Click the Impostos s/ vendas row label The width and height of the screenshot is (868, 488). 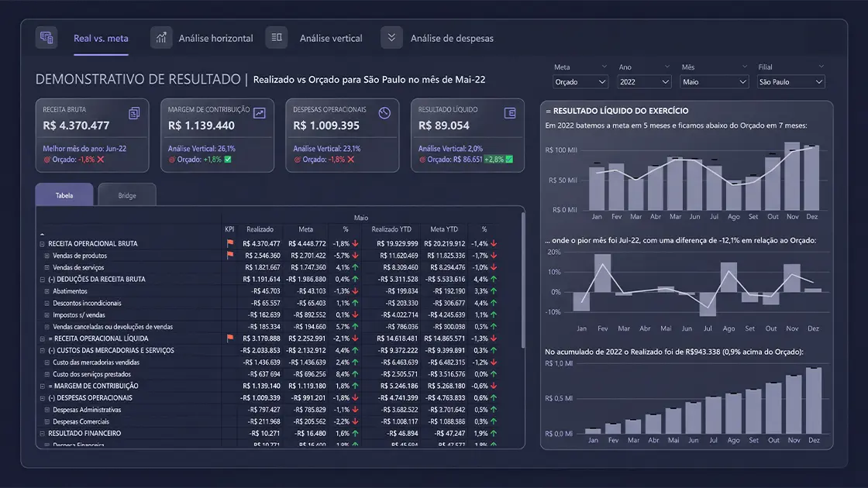pos(78,314)
